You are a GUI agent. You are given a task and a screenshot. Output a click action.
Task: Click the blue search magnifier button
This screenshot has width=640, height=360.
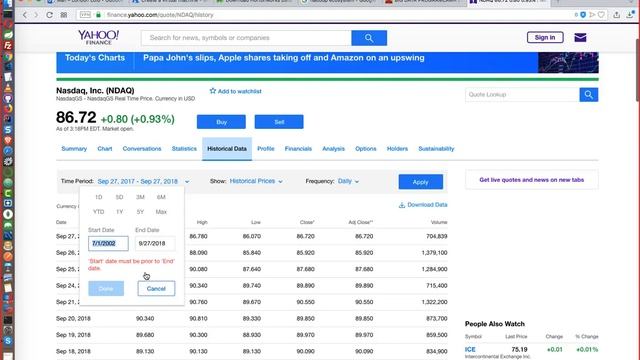click(369, 38)
